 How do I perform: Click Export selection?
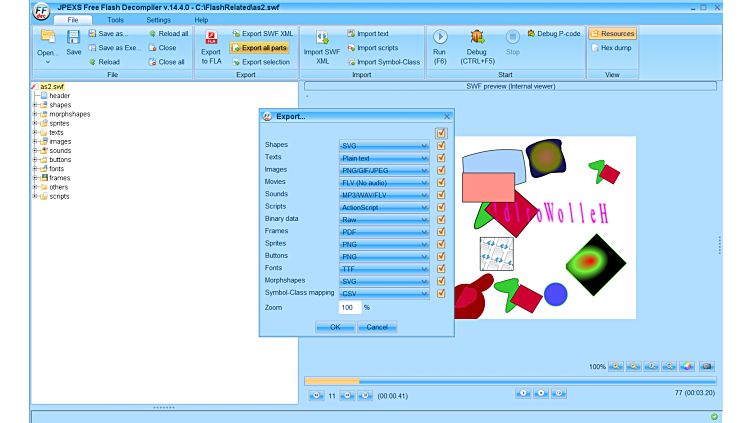(x=261, y=62)
